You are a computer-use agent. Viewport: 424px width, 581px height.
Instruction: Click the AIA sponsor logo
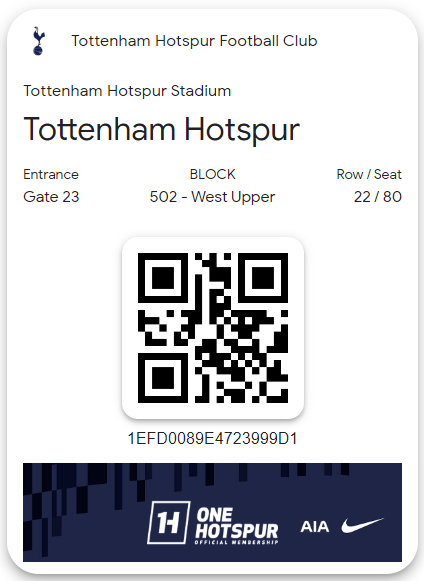coord(315,527)
